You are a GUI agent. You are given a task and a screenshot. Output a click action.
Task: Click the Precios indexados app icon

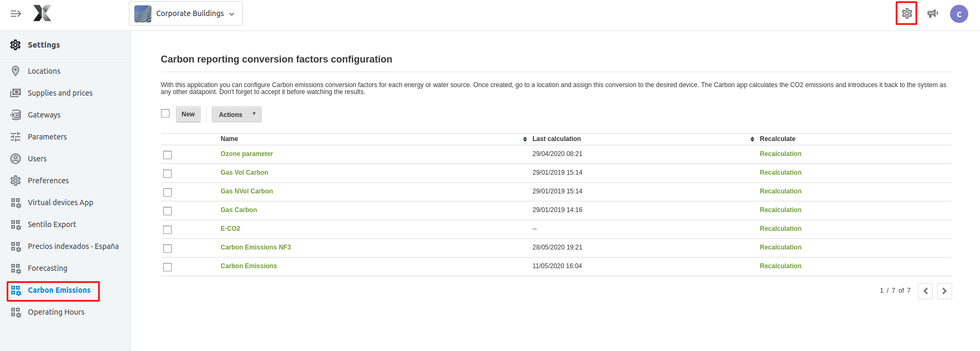click(16, 246)
